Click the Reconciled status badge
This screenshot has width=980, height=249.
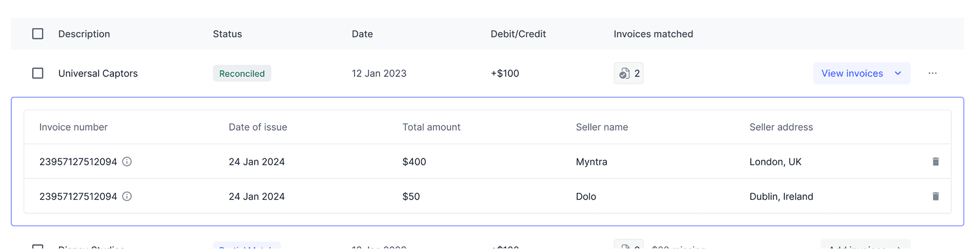[x=242, y=73]
